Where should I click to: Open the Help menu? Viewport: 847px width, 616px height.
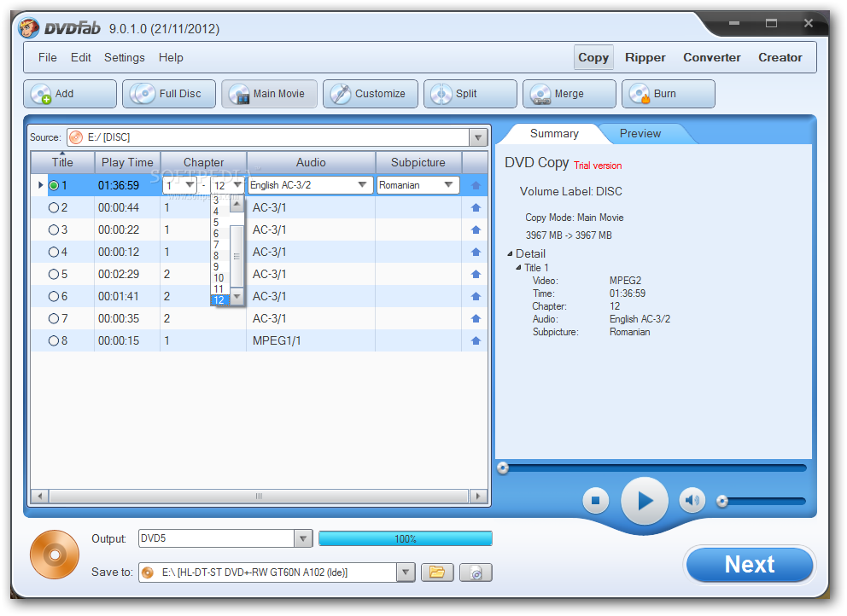171,57
